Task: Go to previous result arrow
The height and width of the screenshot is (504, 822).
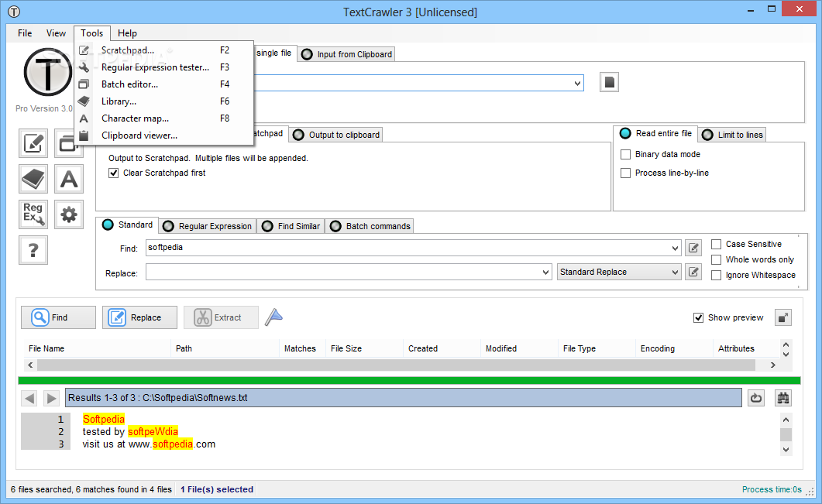Action: [30, 398]
